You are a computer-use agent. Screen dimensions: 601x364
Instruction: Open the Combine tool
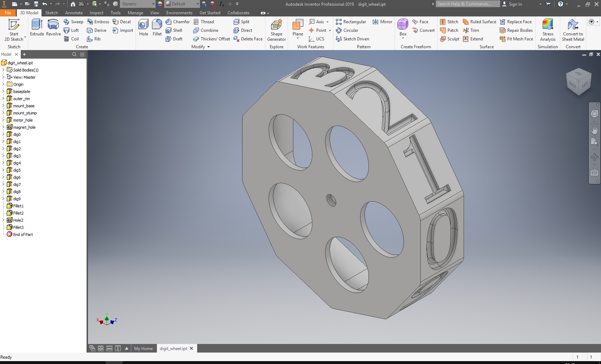coord(206,30)
